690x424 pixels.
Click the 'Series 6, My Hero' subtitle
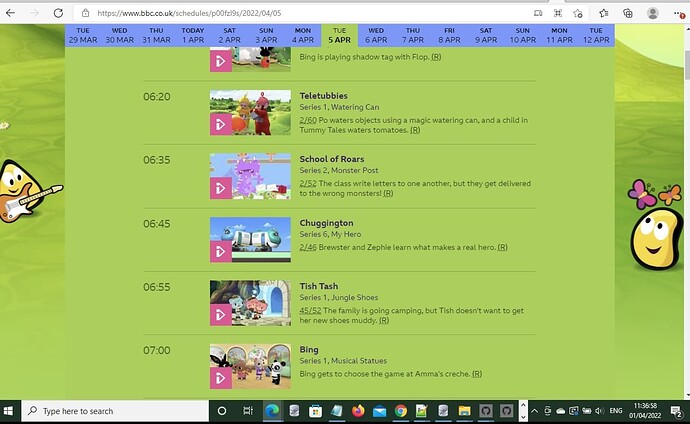pos(330,234)
